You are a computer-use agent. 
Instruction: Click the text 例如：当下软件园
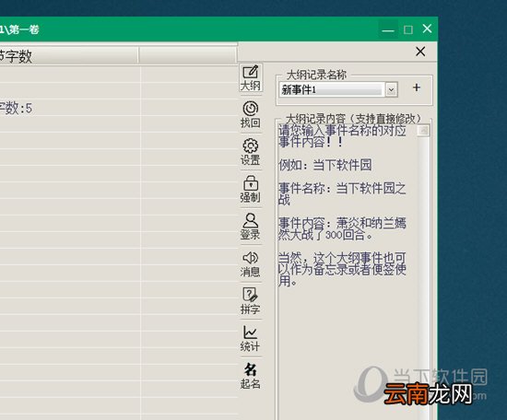(x=325, y=165)
